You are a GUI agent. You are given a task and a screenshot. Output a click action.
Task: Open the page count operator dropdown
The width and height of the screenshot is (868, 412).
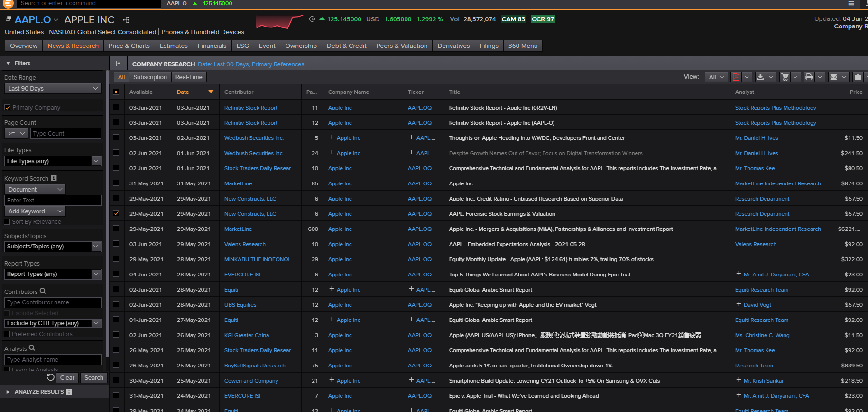point(16,134)
